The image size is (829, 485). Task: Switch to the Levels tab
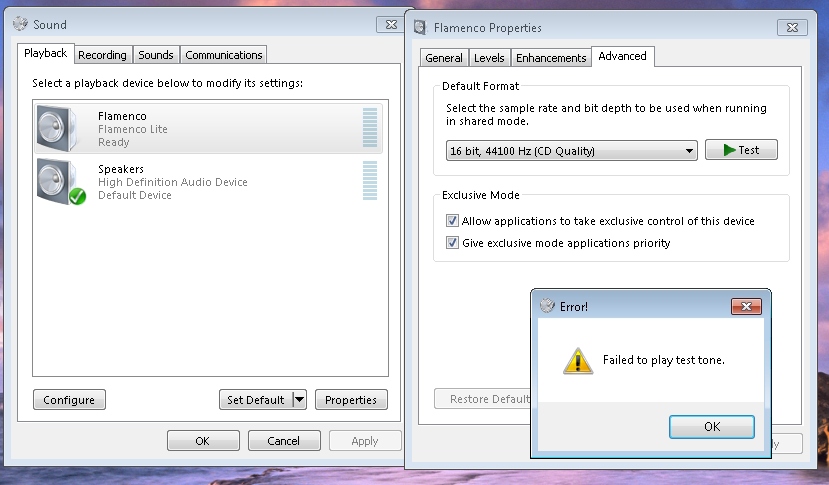(489, 58)
